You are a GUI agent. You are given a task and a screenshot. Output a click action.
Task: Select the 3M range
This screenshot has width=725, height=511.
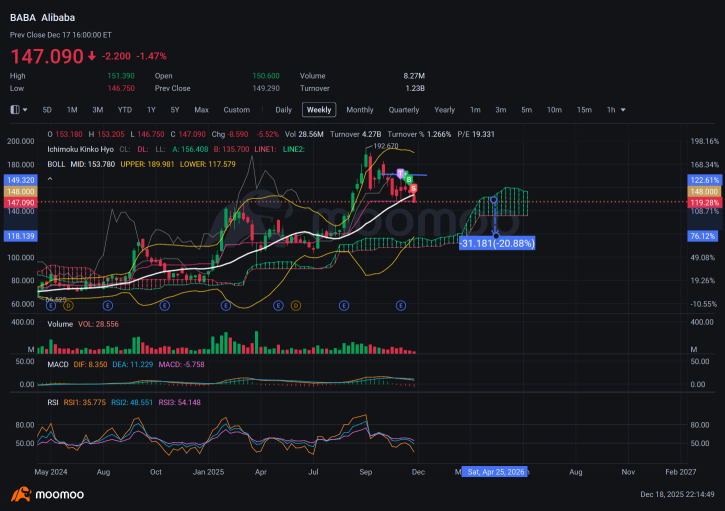(x=98, y=110)
